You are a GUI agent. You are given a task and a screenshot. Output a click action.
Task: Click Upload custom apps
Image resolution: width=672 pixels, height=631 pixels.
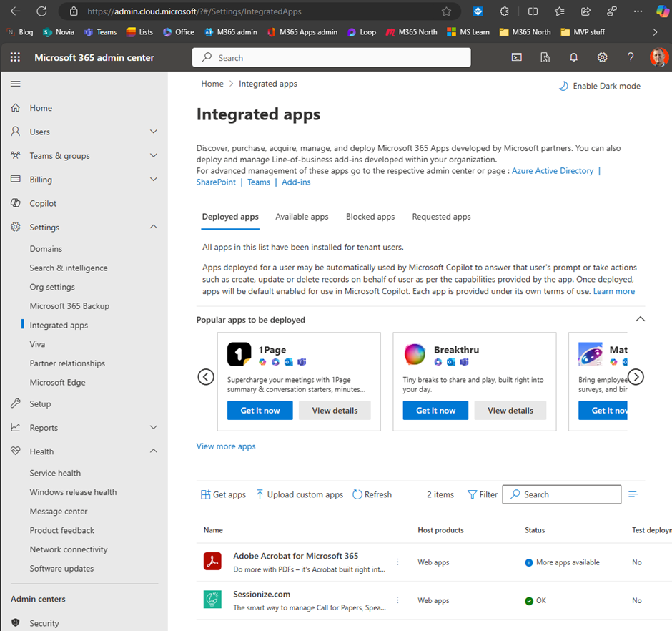[299, 494]
